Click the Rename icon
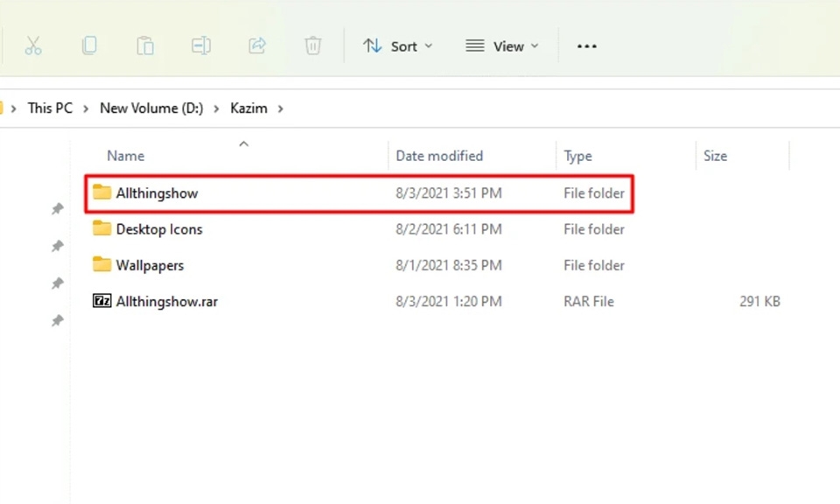This screenshot has width=840, height=504. point(201,45)
